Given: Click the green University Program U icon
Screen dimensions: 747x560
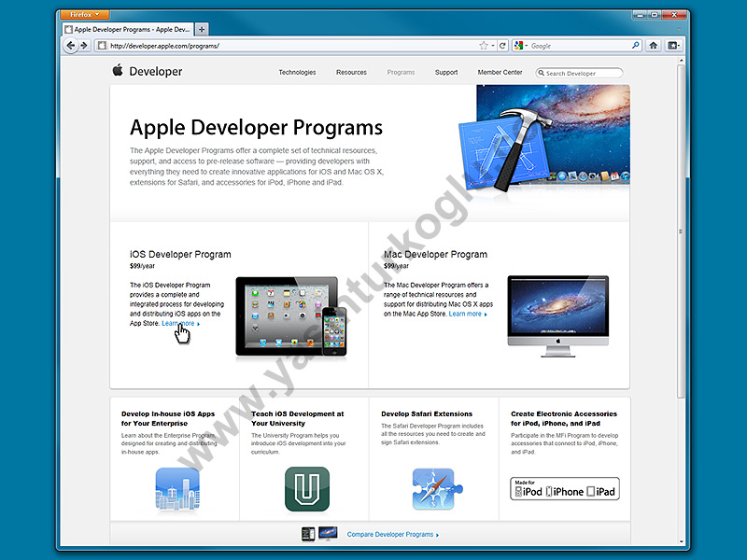Looking at the screenshot, I should tap(307, 489).
